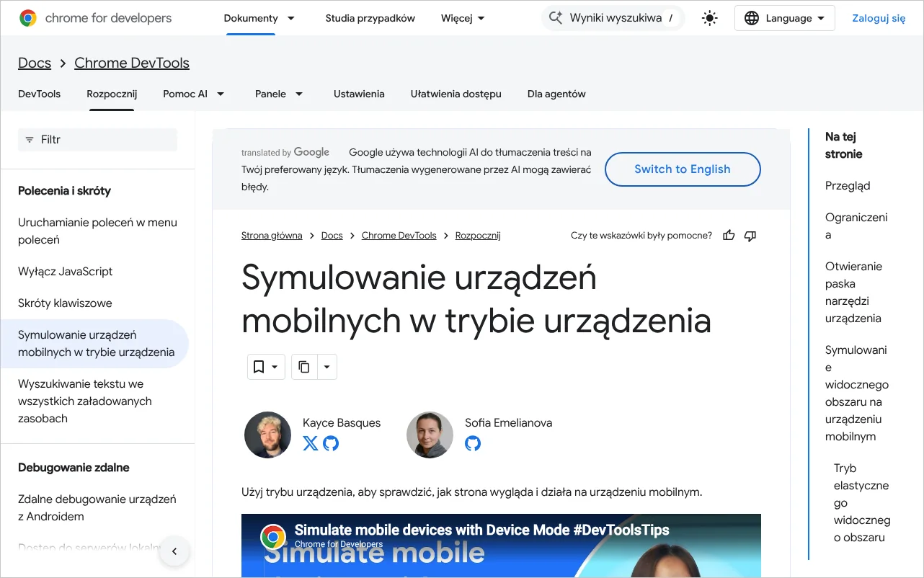The width and height of the screenshot is (924, 578).
Task: Click the thumbs up helpful icon
Action: [x=729, y=236]
